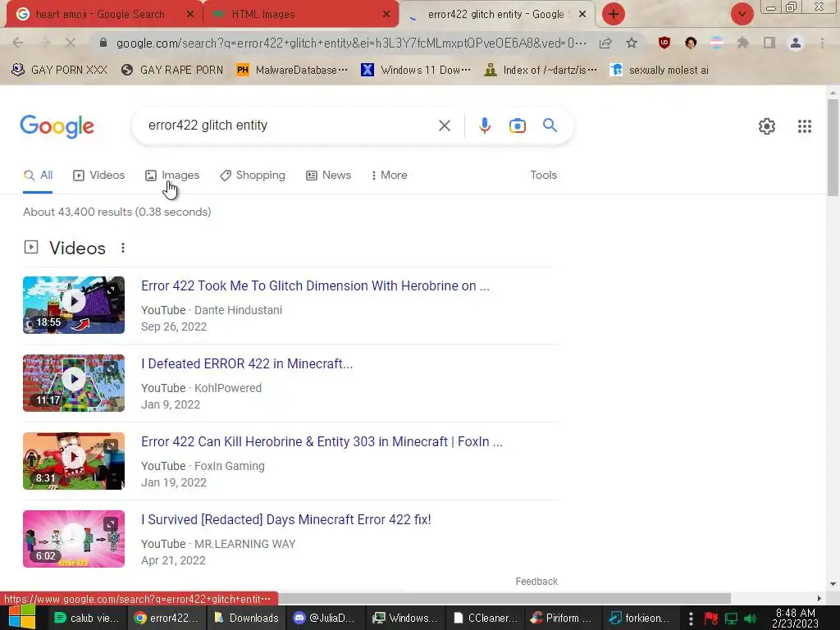
Task: Click the red flag tray icon
Action: coord(711,619)
